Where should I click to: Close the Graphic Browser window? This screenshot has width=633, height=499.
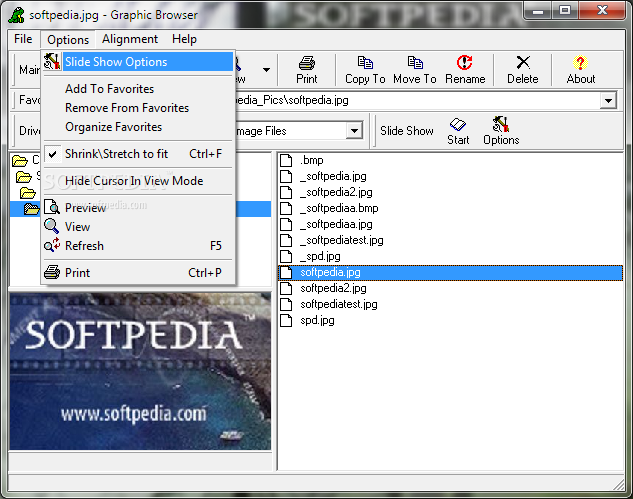pos(602,10)
